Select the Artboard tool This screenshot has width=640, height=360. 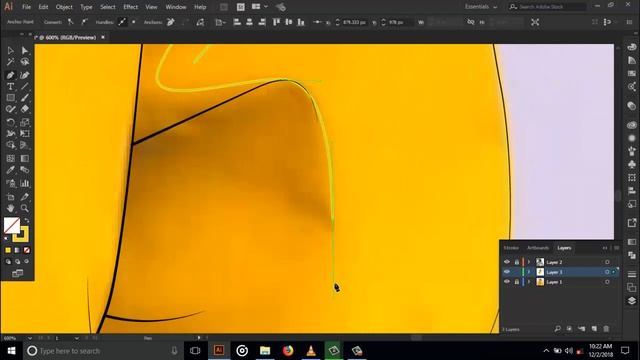[x=11, y=197]
